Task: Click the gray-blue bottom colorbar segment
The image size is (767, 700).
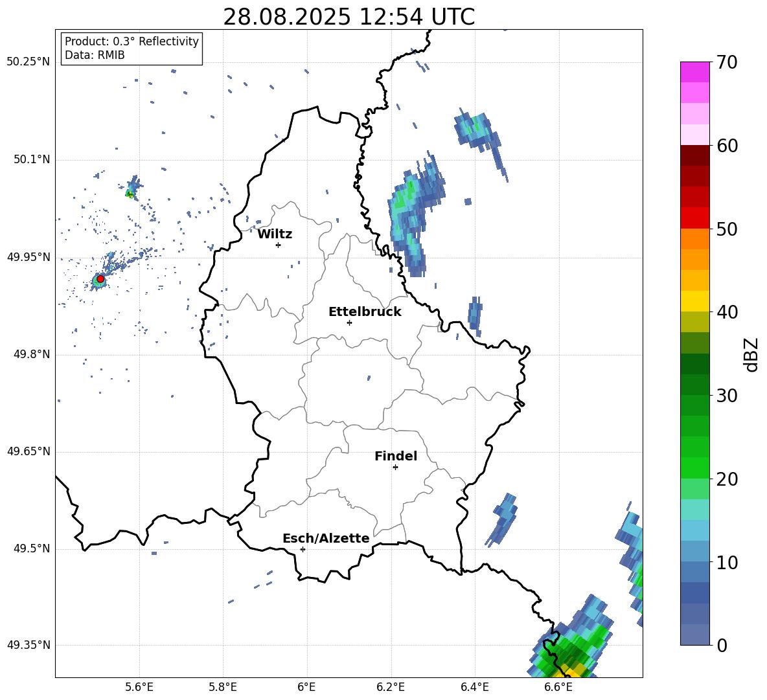Action: (x=694, y=635)
